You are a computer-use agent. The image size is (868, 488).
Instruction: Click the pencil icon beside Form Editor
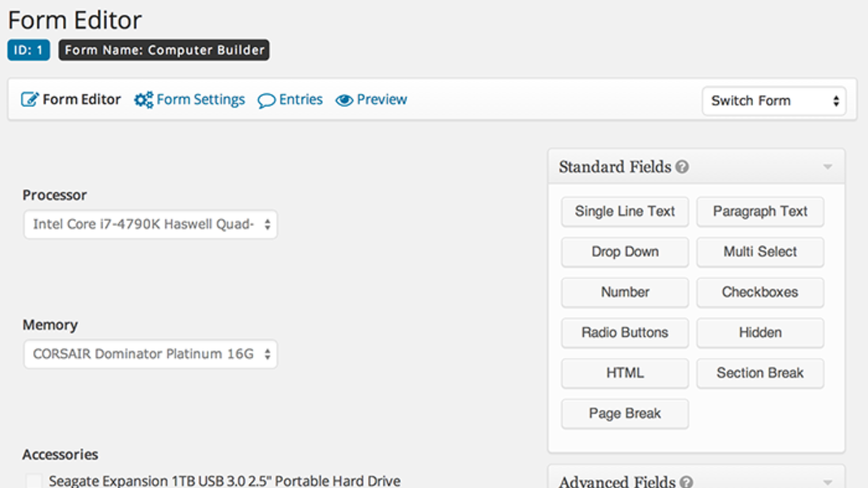pos(30,99)
